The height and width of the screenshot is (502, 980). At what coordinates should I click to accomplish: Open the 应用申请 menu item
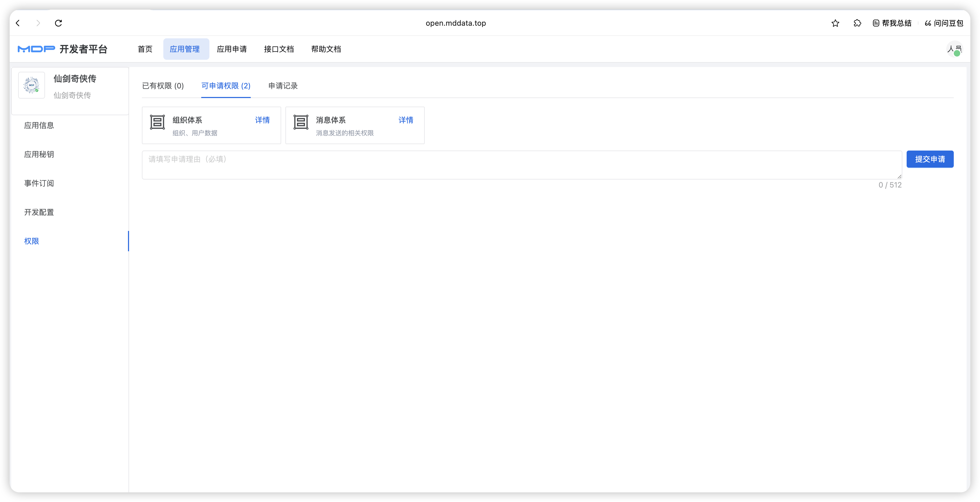coord(232,49)
